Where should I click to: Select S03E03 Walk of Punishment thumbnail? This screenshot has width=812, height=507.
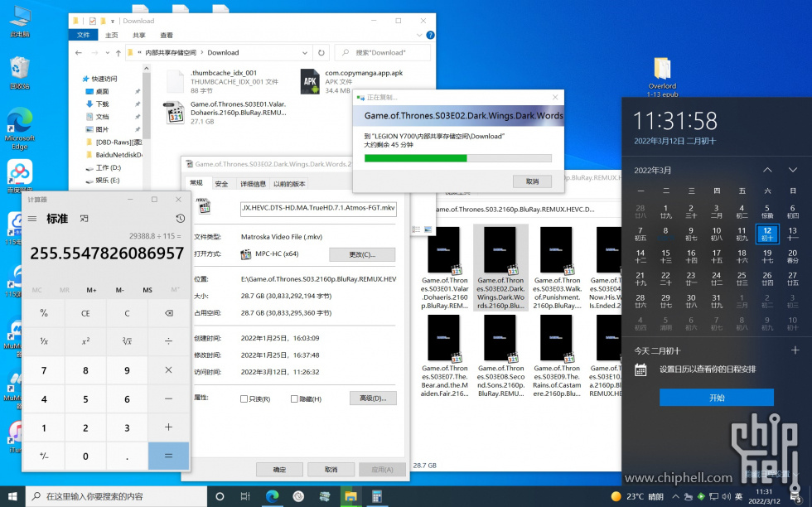coord(556,268)
